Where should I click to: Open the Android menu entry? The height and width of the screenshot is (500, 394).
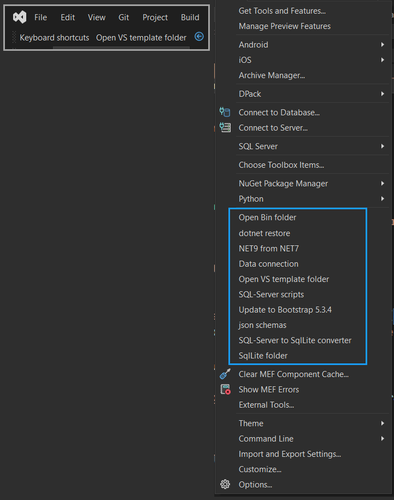coord(253,45)
